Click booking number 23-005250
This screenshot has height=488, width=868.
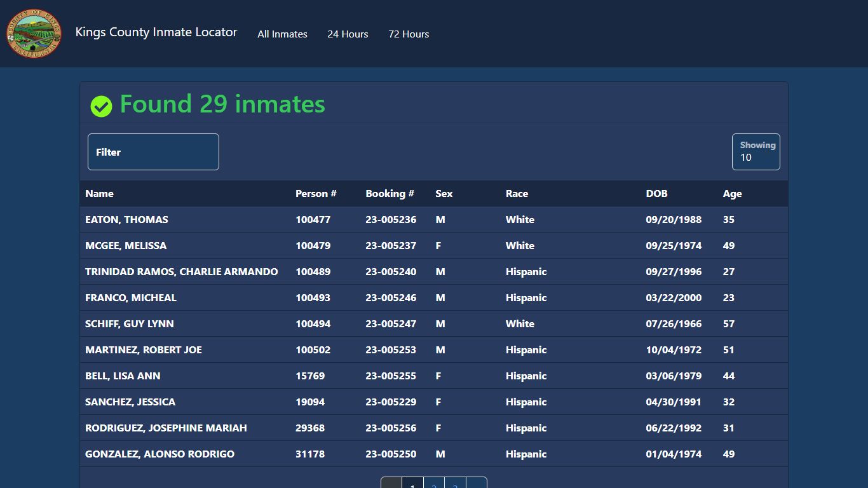[x=391, y=454]
